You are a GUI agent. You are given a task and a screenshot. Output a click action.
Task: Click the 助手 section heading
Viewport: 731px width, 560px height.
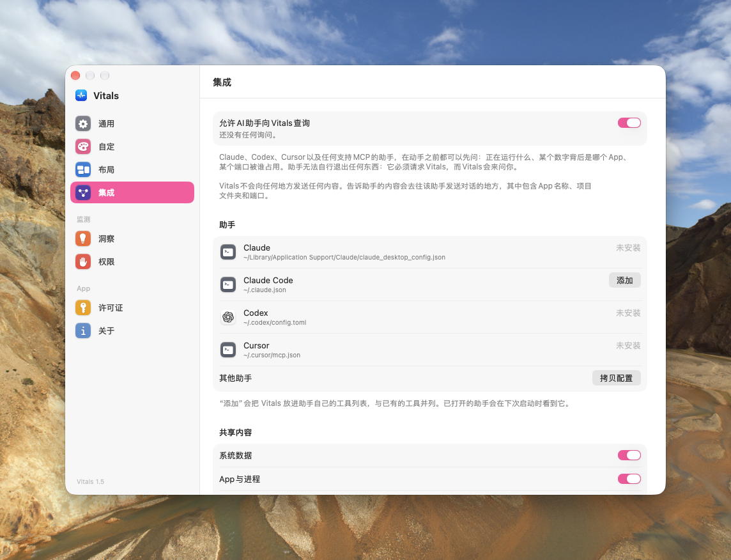tap(227, 225)
